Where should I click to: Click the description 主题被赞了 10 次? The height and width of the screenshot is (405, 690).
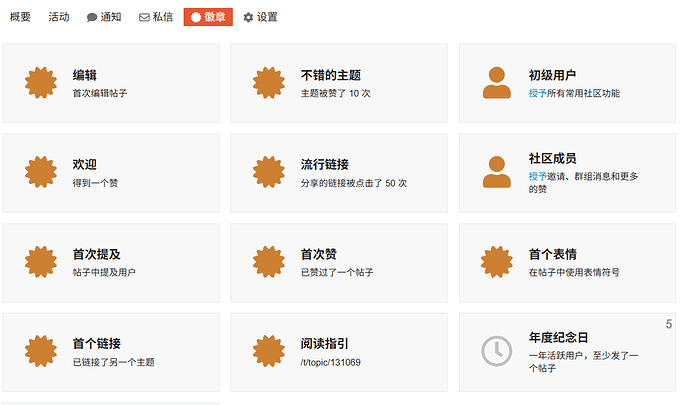coord(335,93)
